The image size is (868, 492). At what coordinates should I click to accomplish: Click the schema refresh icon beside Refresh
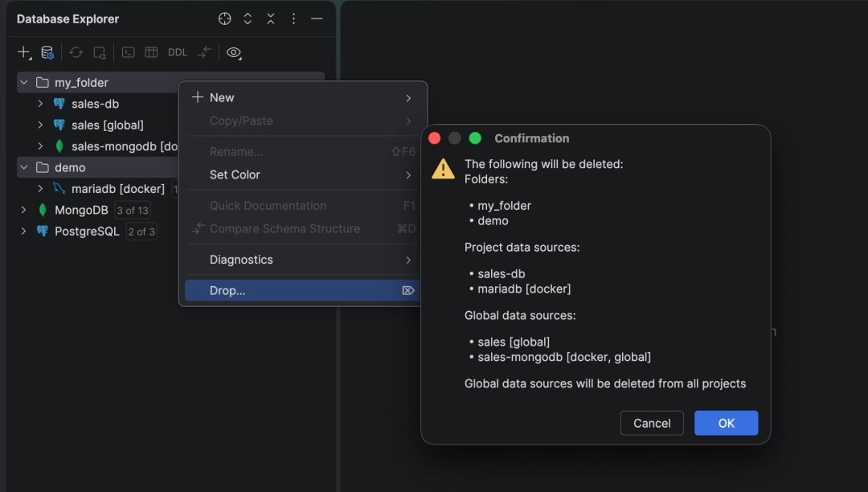[x=99, y=52]
